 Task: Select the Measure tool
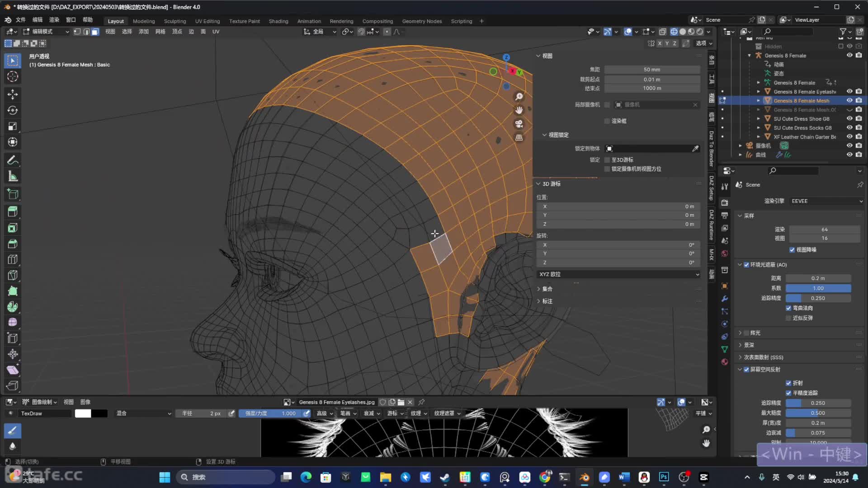[13, 176]
